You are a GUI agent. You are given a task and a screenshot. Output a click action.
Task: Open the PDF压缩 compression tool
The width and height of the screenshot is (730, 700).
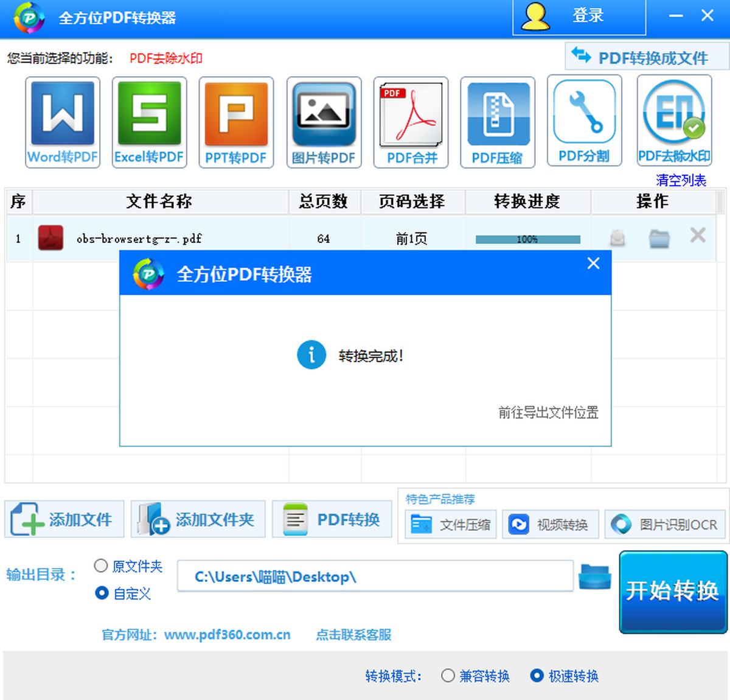[498, 122]
